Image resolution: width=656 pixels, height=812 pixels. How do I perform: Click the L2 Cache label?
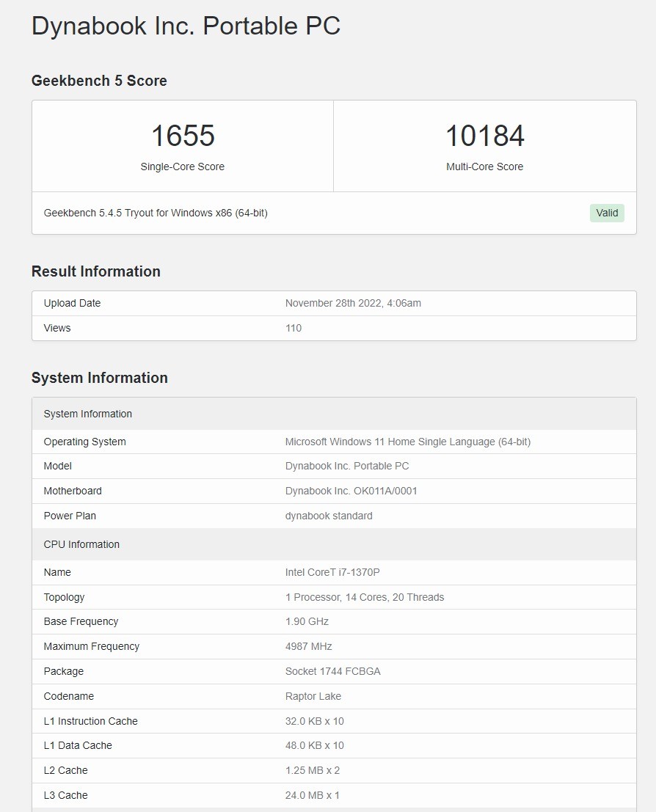click(65, 770)
